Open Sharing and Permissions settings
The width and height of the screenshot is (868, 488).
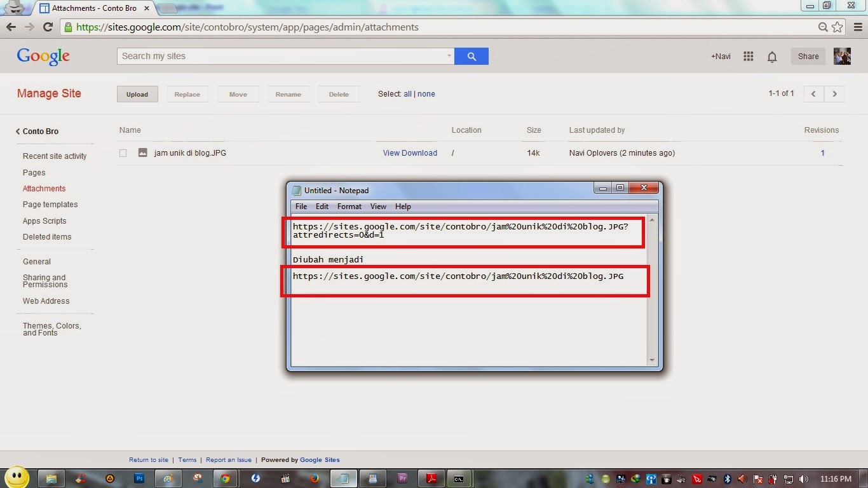(x=44, y=281)
